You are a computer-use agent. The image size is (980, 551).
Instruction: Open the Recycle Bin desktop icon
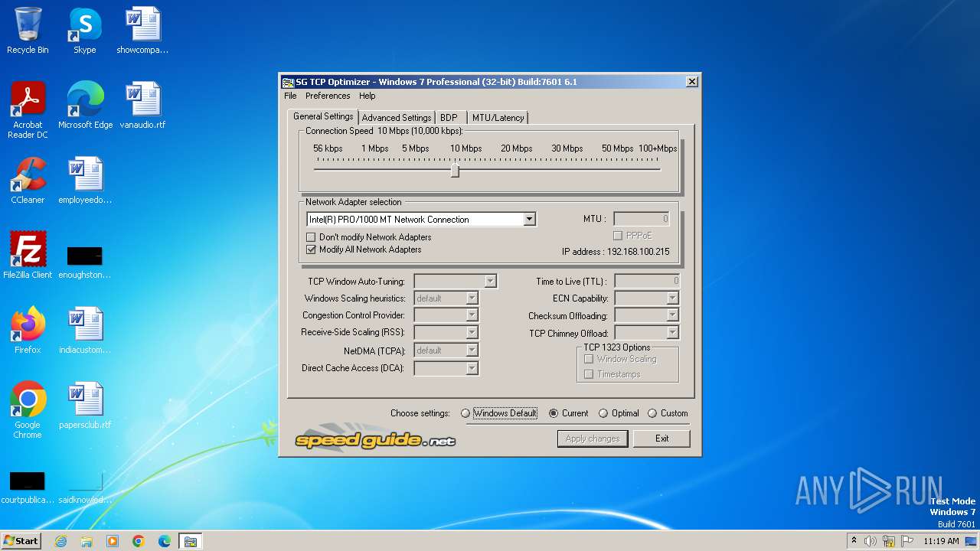[28, 31]
